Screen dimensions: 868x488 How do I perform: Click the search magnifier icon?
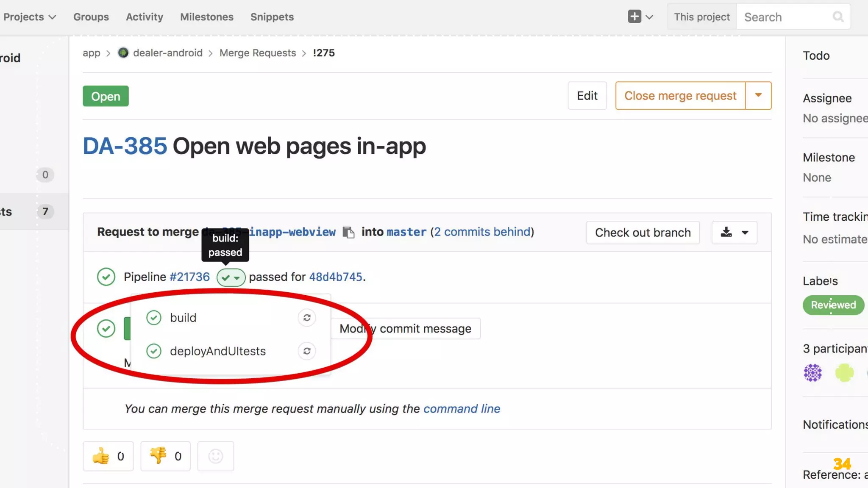tap(837, 17)
